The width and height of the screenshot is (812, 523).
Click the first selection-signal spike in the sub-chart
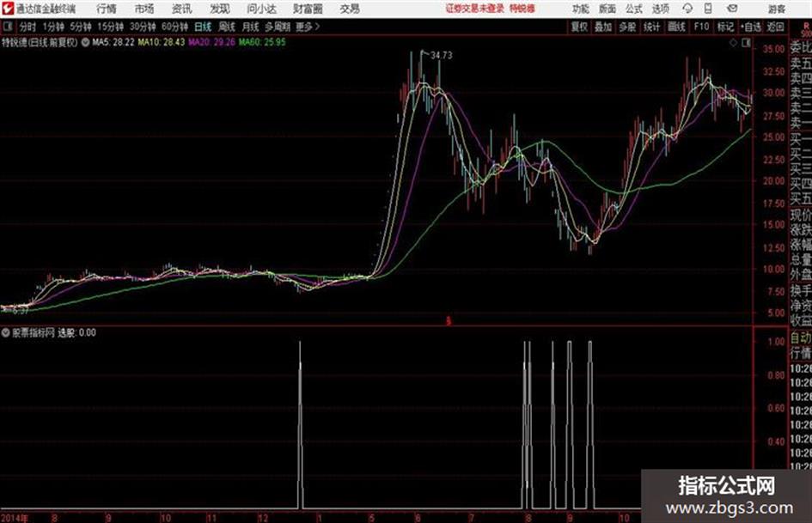tap(300, 424)
